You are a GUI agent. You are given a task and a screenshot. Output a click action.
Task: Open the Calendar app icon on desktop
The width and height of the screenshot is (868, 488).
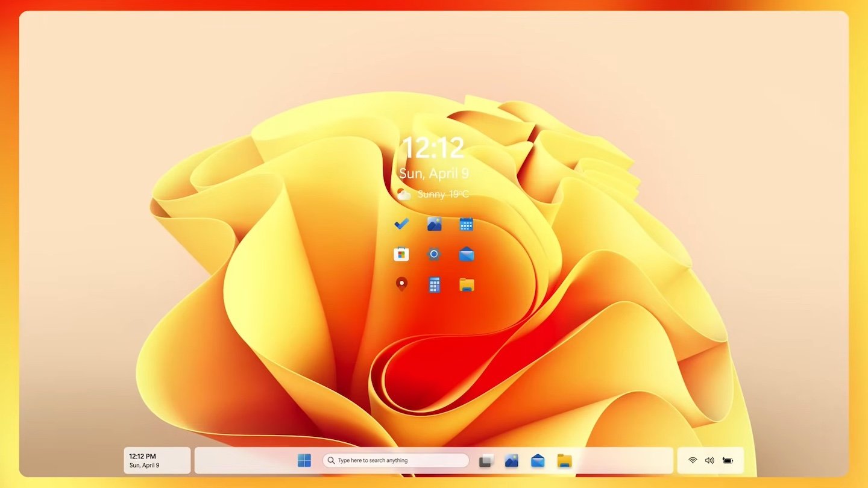click(x=466, y=224)
